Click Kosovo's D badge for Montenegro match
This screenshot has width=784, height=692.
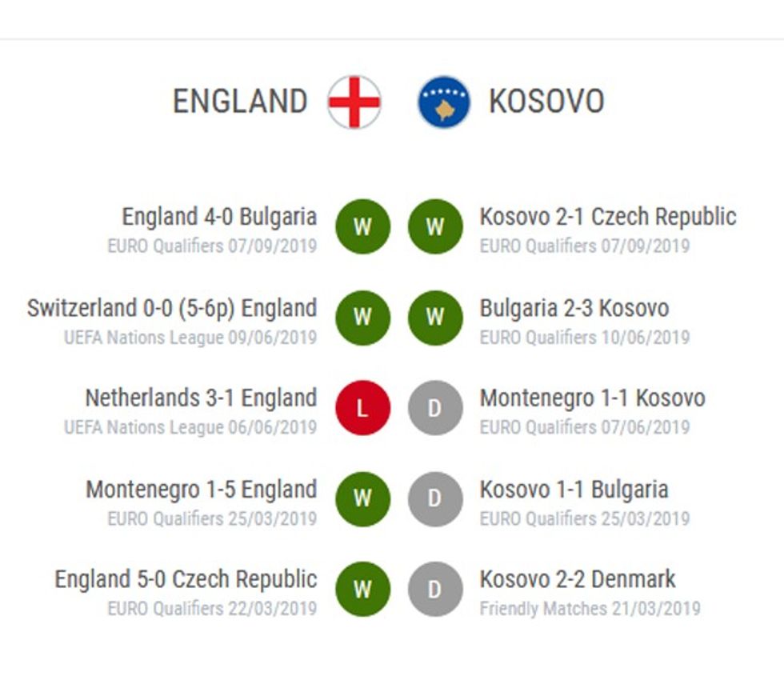pyautogui.click(x=435, y=408)
